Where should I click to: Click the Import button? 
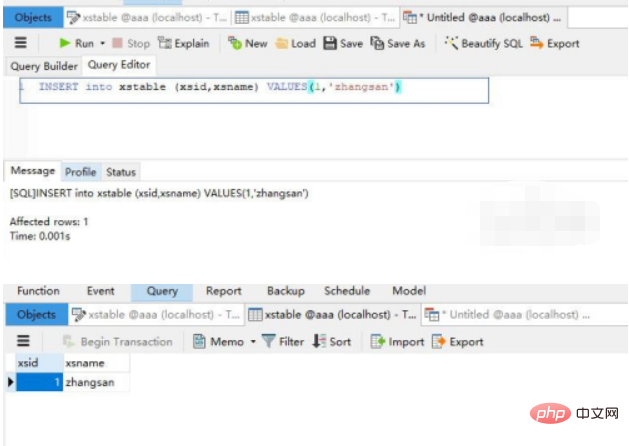tap(397, 342)
